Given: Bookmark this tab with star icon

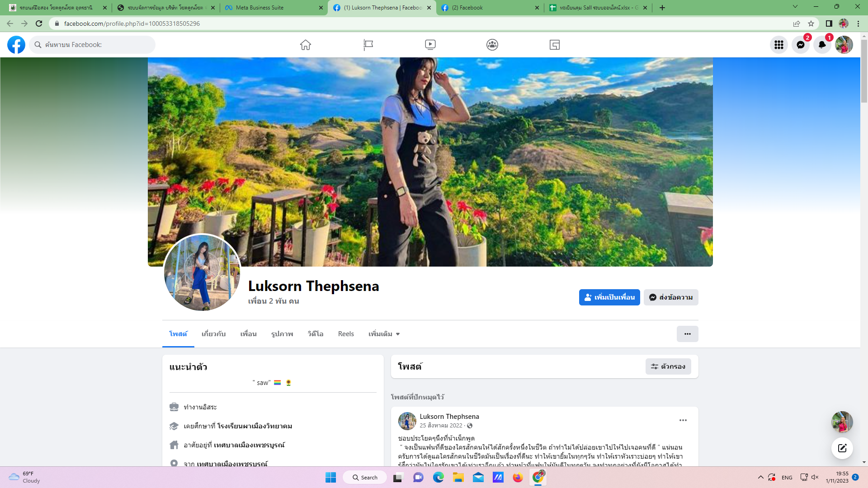Looking at the screenshot, I should [811, 23].
